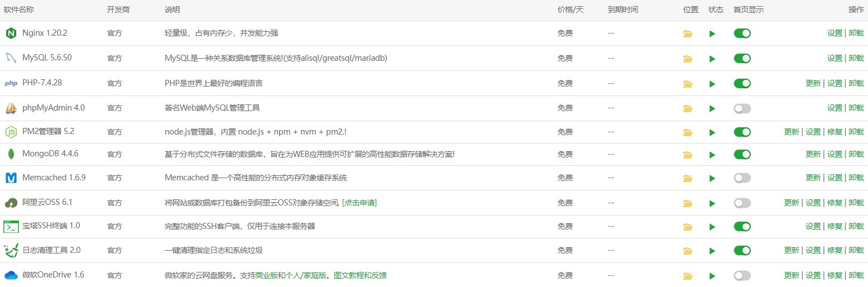Screen dimensions: 868x287
Task: Open the Nginx 1.20.2 folder location icon
Action: [x=687, y=34]
